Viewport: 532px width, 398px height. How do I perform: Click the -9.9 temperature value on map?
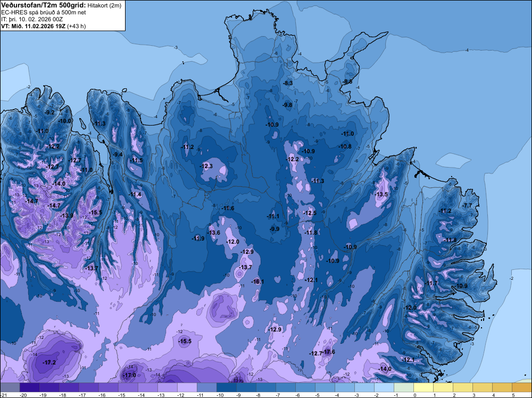pos(275,229)
